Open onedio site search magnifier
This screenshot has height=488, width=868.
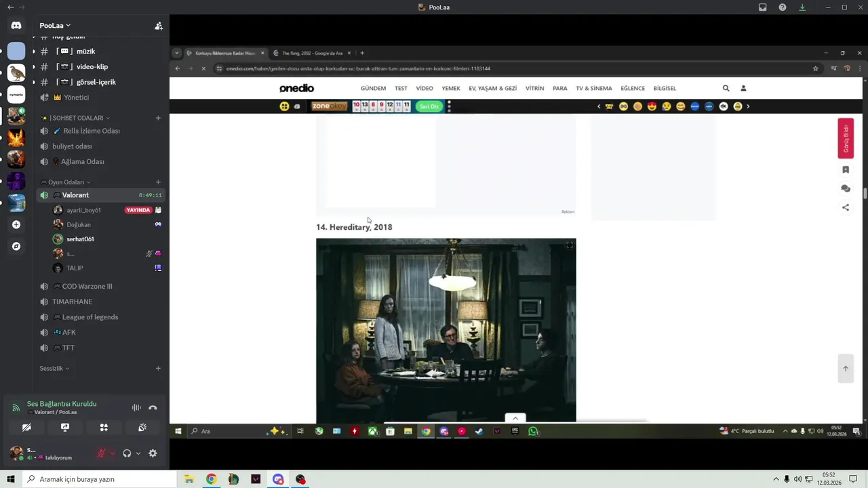726,88
